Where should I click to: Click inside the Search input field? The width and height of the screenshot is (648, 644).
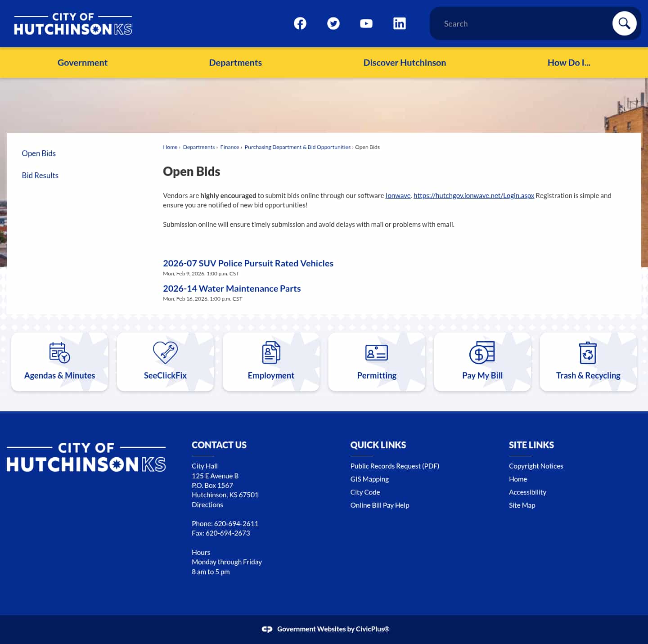pyautogui.click(x=517, y=23)
